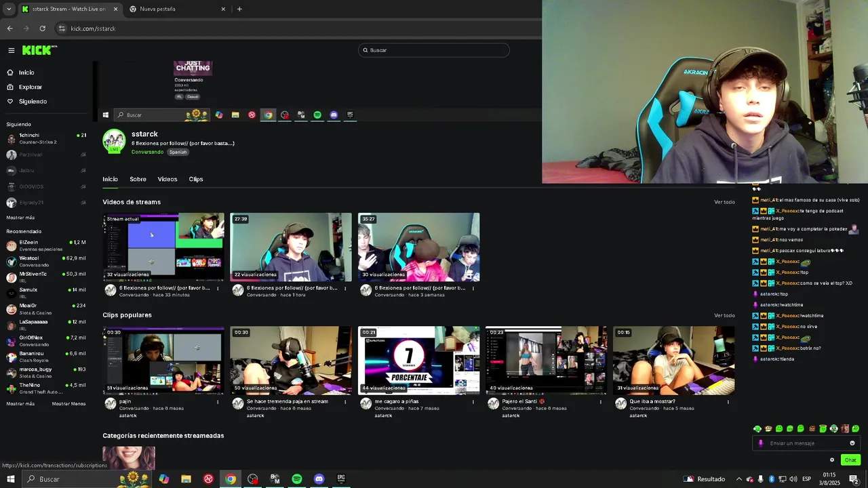Screen dimensions: 868x488
Task: Open Epic Games from the taskbar
Action: [341, 479]
